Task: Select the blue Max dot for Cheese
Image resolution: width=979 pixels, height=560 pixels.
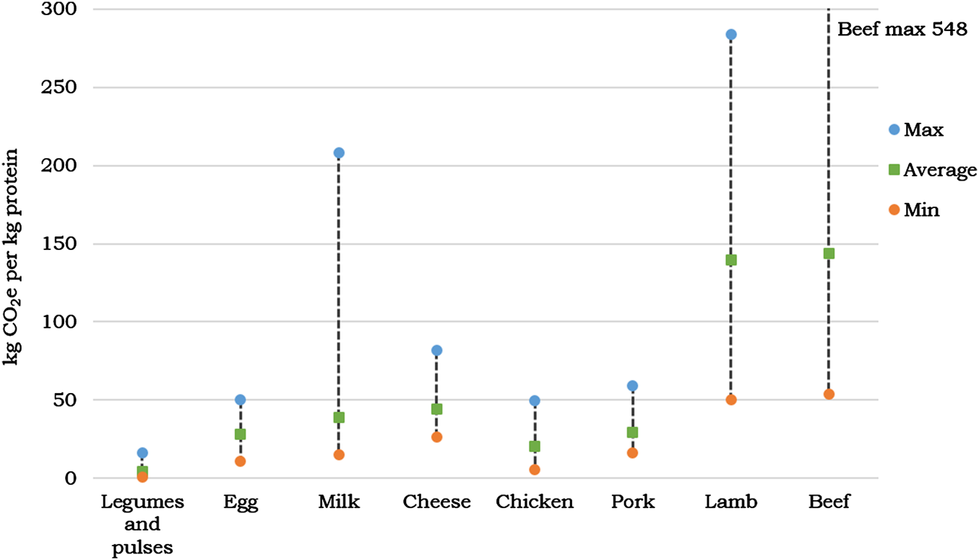Action: [x=436, y=350]
